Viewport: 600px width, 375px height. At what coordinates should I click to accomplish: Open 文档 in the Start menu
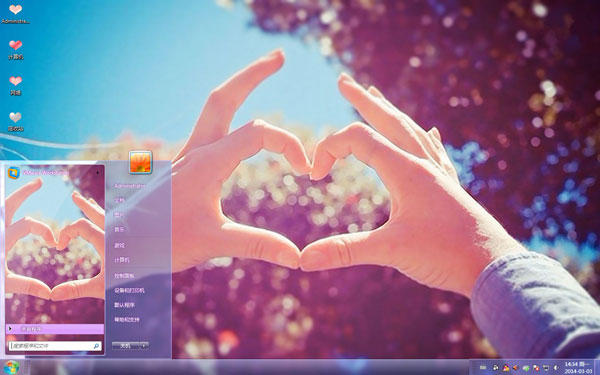[x=119, y=200]
